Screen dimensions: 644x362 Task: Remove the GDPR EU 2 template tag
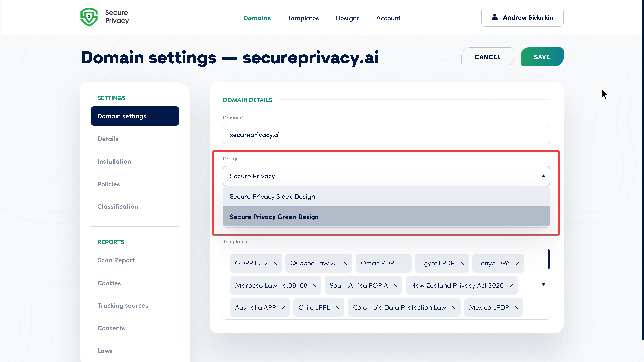(276, 263)
